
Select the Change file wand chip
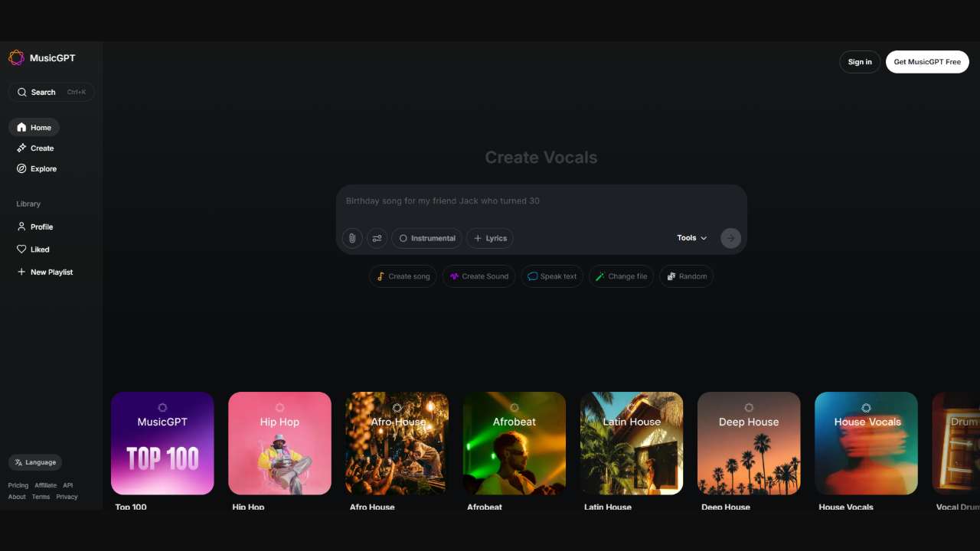coord(621,276)
